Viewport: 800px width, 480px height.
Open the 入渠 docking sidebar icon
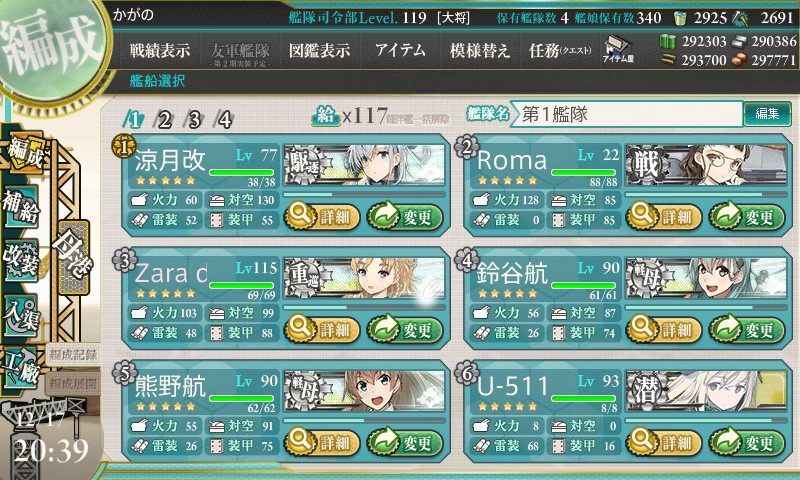pos(20,315)
